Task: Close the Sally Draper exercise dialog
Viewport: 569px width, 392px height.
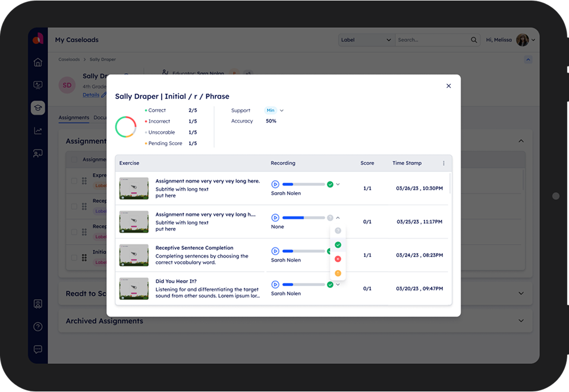Action: pyautogui.click(x=448, y=86)
